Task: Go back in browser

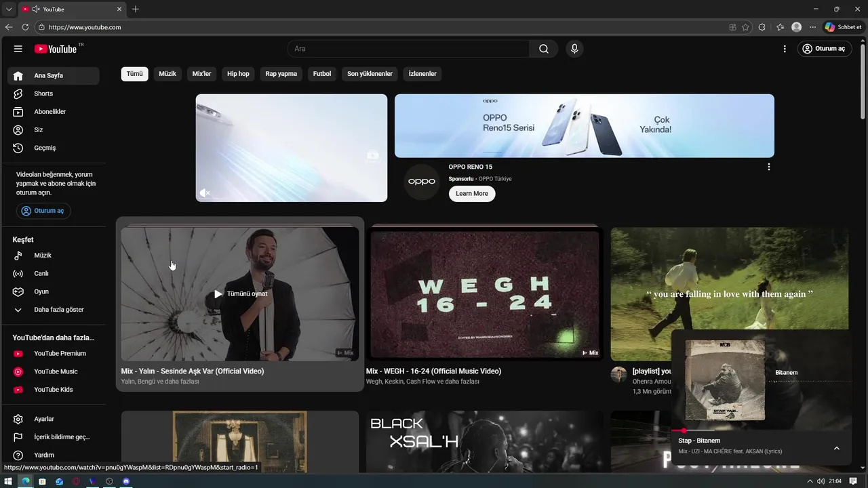Action: (9, 27)
